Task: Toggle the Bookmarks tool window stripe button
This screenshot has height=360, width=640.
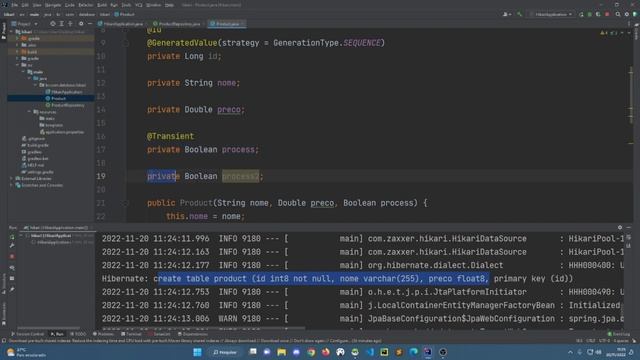Action: [x=4, y=313]
